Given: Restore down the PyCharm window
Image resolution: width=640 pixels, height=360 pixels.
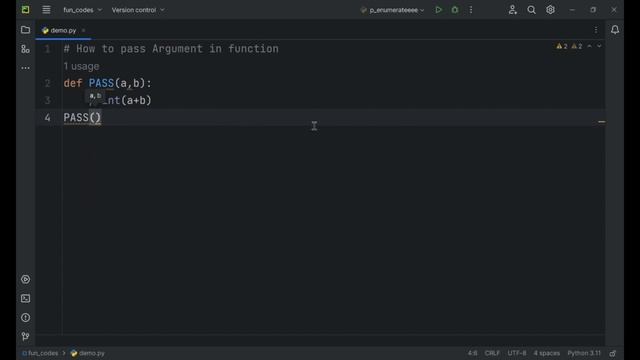Looking at the screenshot, I should tap(593, 10).
